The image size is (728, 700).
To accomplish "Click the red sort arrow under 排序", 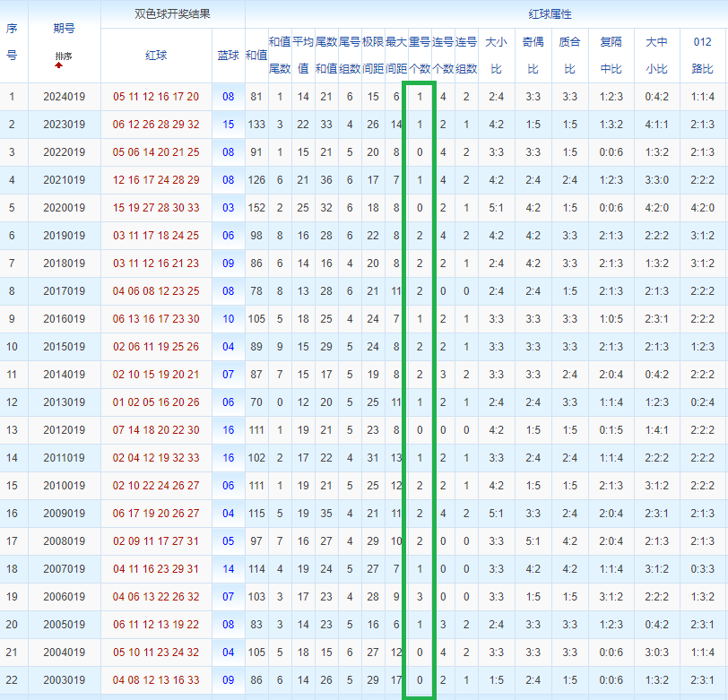I will tap(58, 65).
